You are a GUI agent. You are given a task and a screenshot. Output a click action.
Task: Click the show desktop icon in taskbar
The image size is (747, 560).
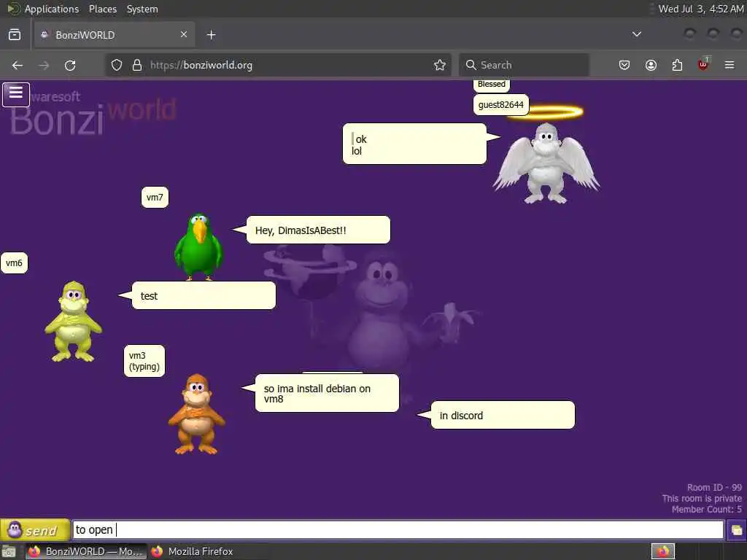[9, 551]
